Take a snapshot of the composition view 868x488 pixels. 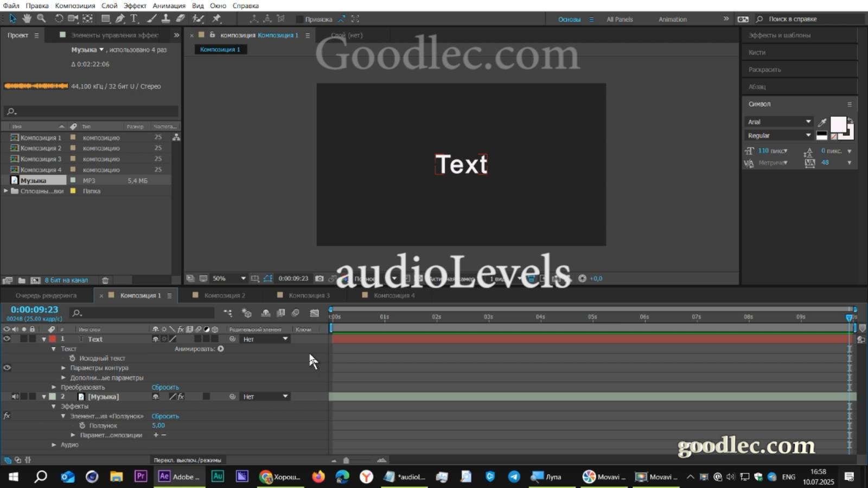pos(320,278)
